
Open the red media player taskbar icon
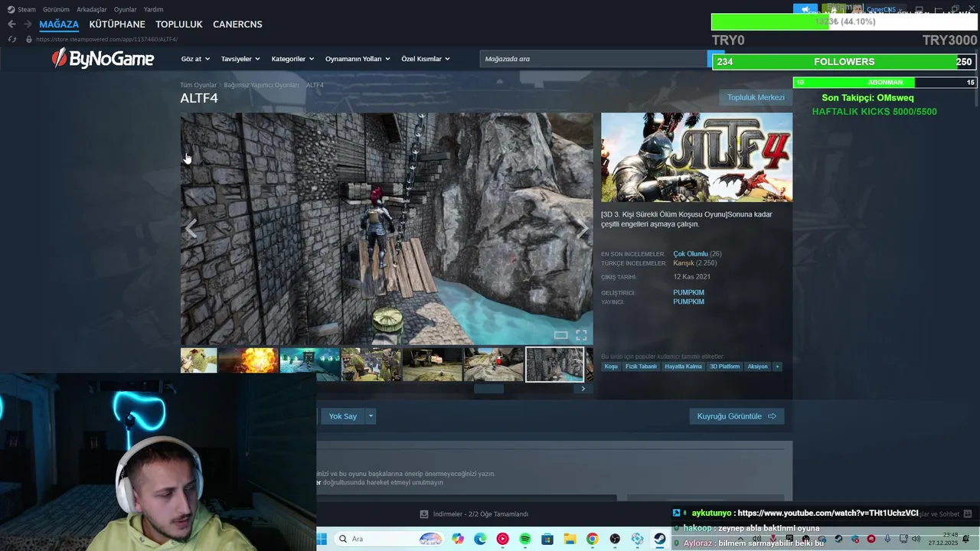click(502, 539)
